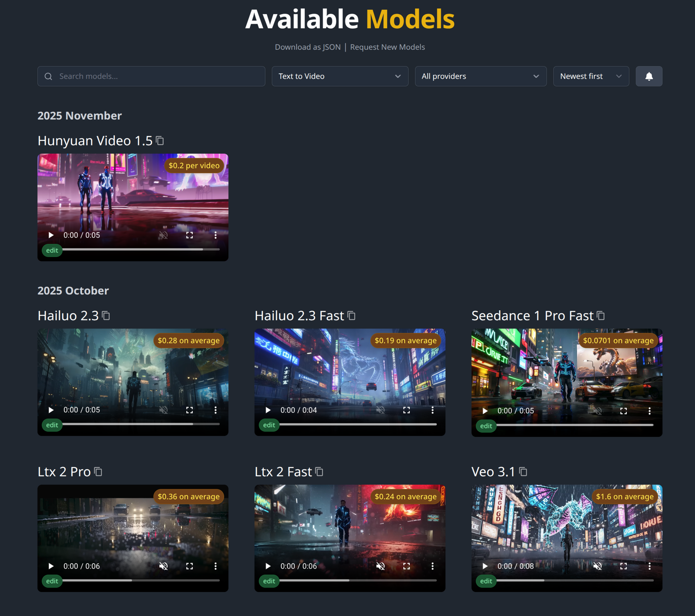Click the edit button on Seedance 1 Pro Fast
The height and width of the screenshot is (616, 695).
coord(486,426)
